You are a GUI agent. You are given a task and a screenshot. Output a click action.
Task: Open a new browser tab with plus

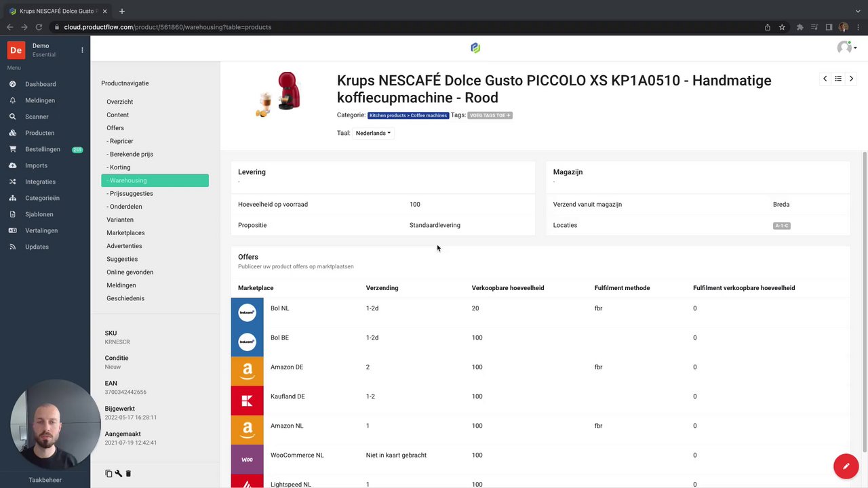(x=122, y=11)
